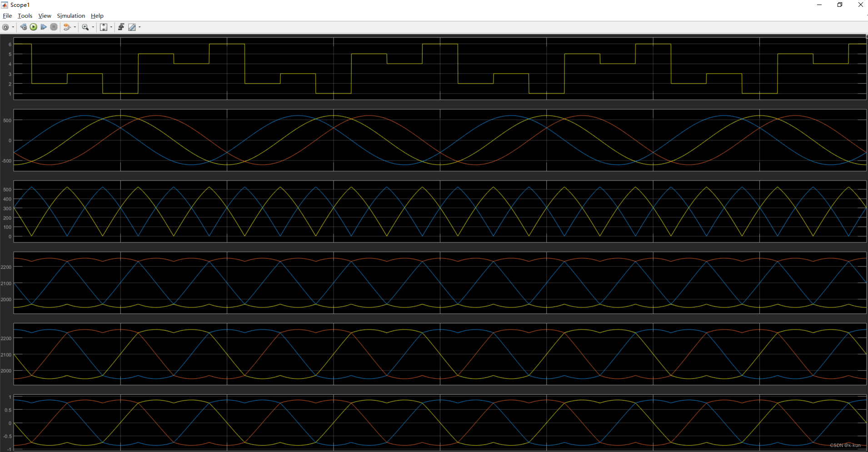Open the File menu
Screen dimensions: 868x452
click(x=7, y=15)
